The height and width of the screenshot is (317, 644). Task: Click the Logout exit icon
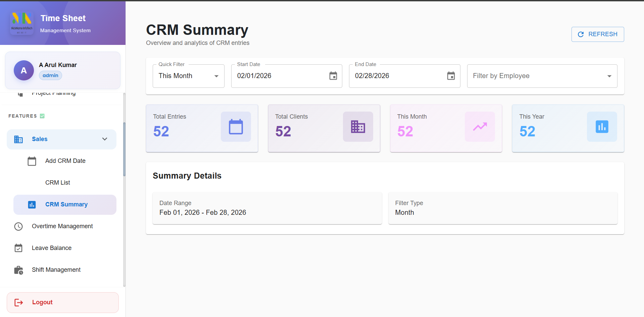19,302
